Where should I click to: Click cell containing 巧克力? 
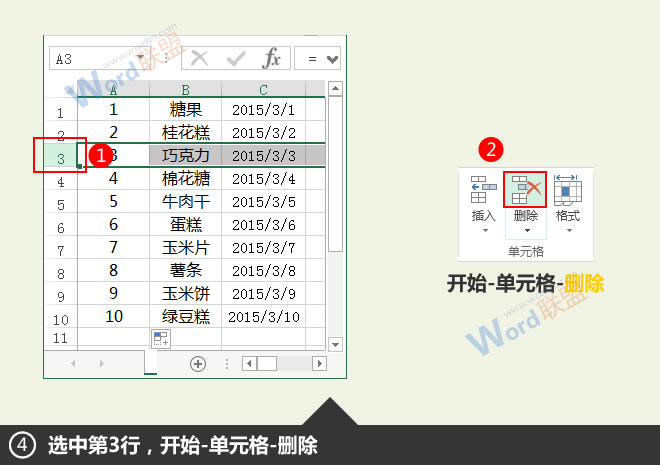(x=185, y=156)
